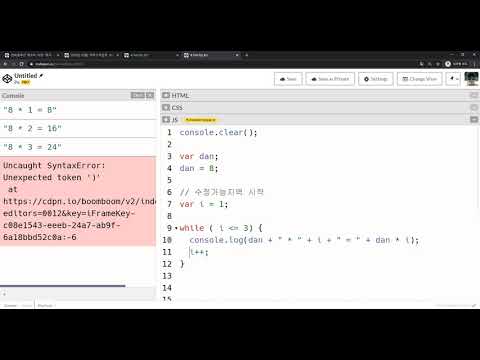
Task: Close the Console panel
Action: (150, 96)
